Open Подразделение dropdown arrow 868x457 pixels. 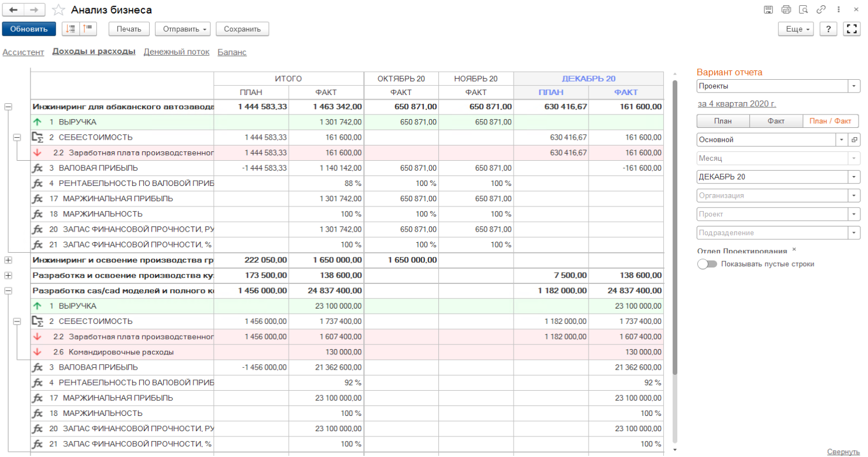[855, 233]
